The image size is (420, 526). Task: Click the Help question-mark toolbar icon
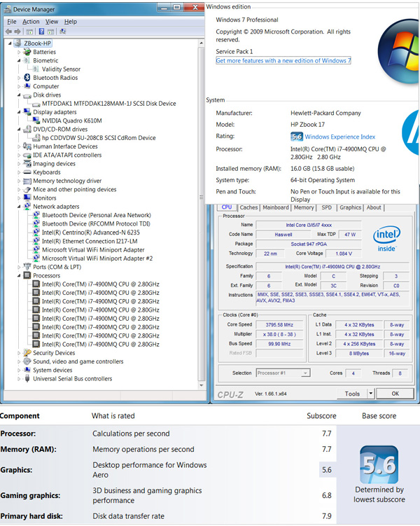coord(41,32)
